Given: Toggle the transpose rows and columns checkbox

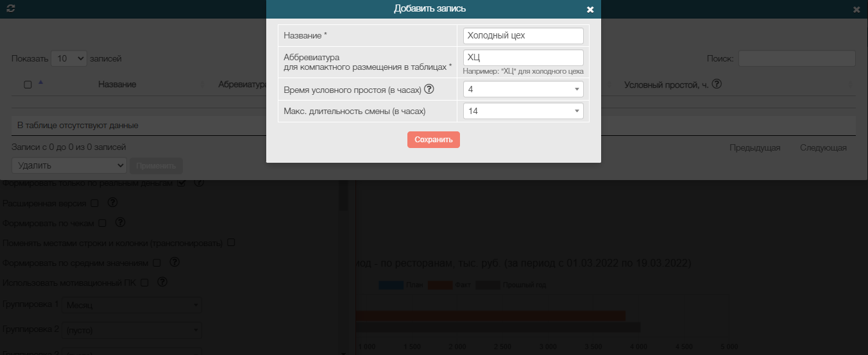Looking at the screenshot, I should coord(232,243).
